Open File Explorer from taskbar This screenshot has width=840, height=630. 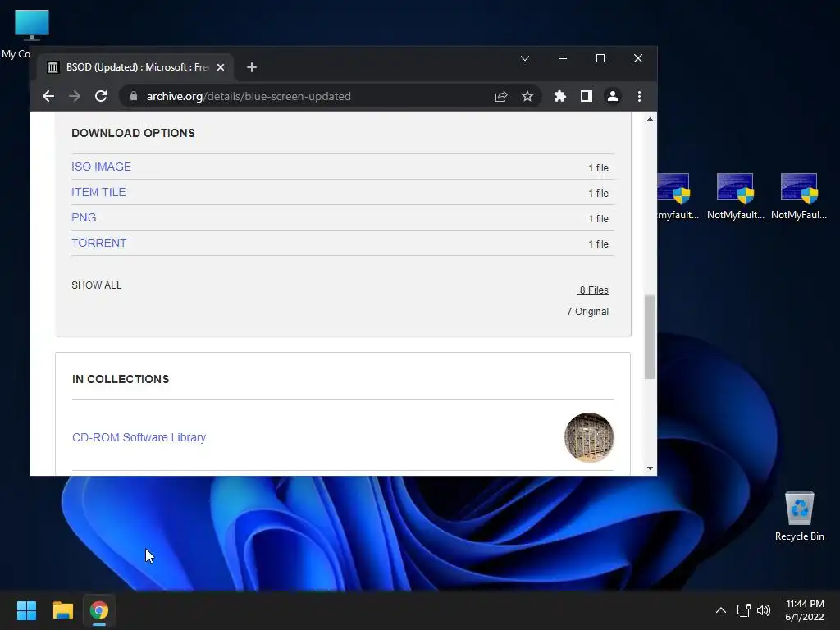[62, 610]
